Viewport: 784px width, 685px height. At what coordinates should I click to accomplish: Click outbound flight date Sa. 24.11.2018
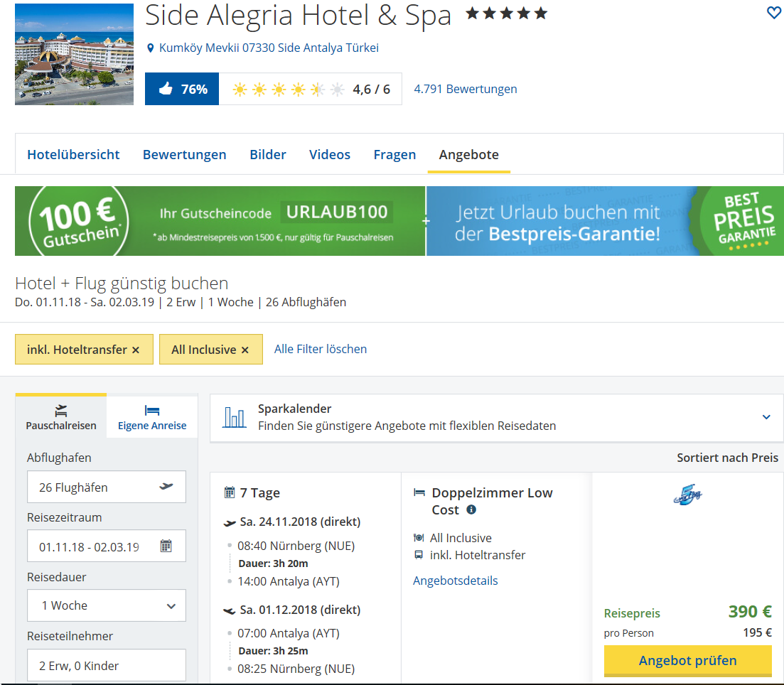click(x=301, y=522)
